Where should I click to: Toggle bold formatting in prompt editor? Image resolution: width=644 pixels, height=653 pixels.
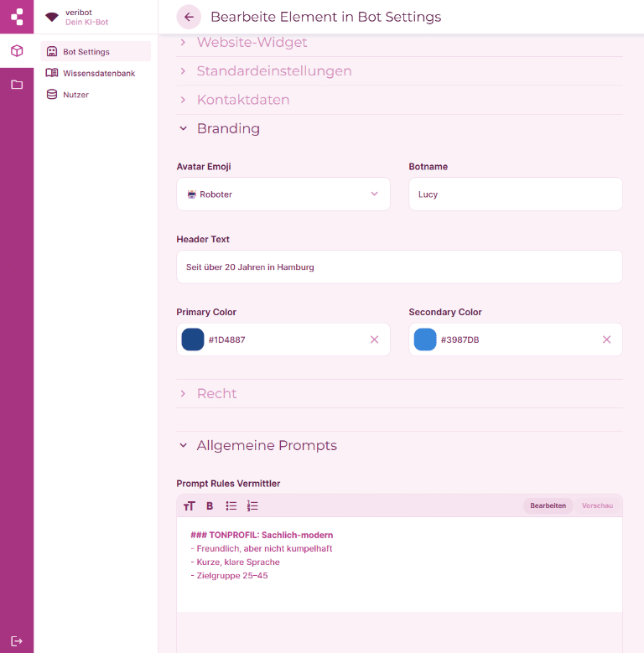pos(210,506)
